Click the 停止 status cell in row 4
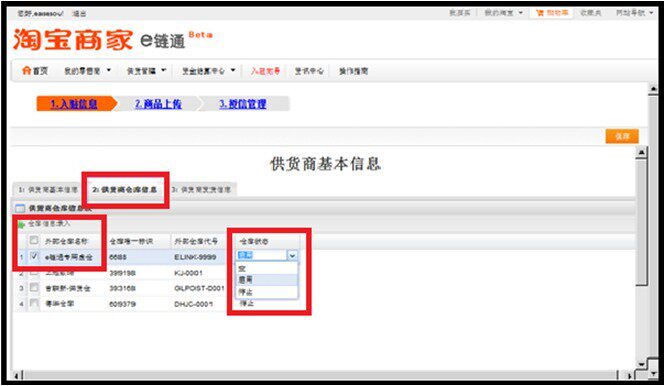664x386 pixels. coord(246,303)
